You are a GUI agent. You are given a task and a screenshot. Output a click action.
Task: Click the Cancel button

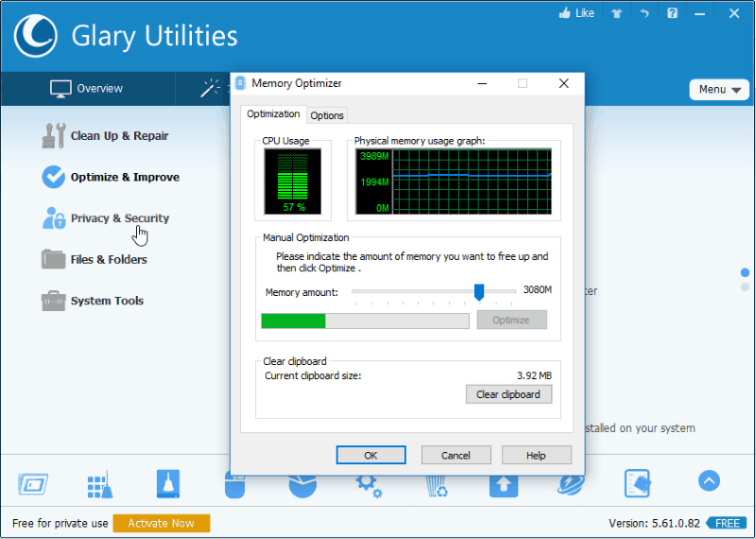[x=456, y=455]
